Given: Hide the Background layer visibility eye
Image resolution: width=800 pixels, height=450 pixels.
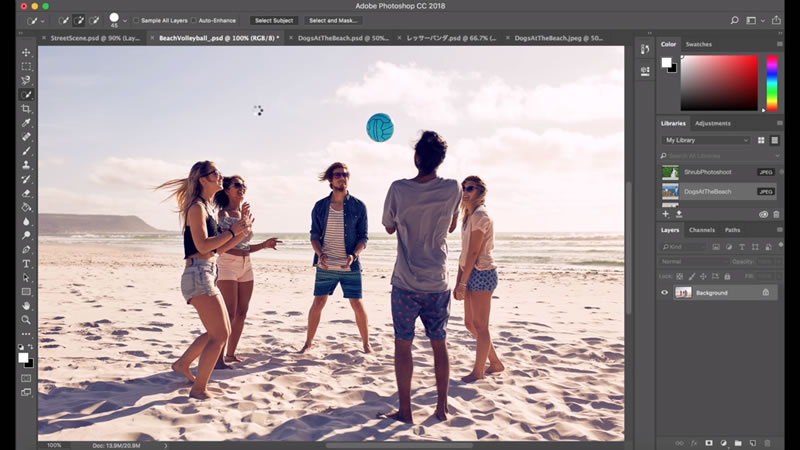Looking at the screenshot, I should click(x=664, y=292).
